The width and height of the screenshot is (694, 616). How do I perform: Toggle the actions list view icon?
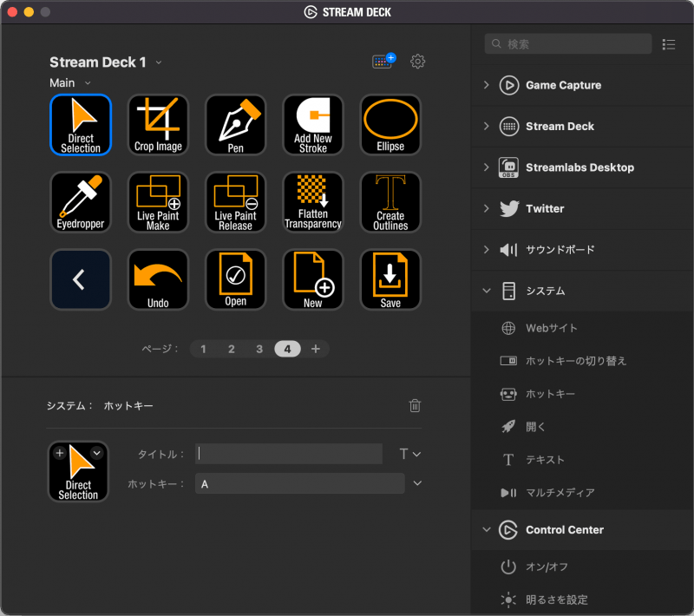click(x=668, y=44)
